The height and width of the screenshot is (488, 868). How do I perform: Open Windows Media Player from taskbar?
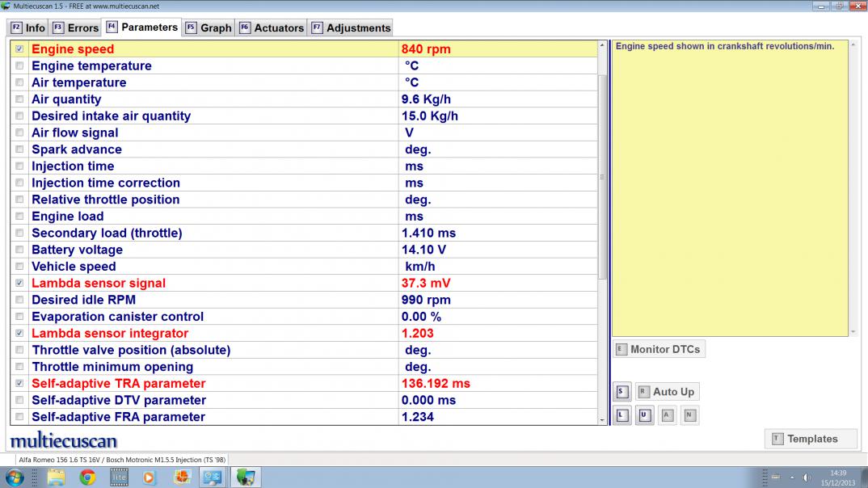click(150, 477)
